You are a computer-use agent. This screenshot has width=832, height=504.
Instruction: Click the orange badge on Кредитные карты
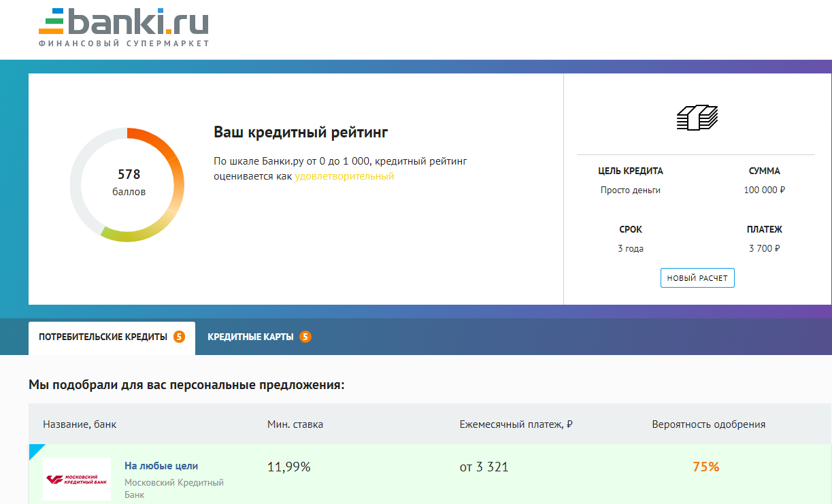click(x=305, y=337)
